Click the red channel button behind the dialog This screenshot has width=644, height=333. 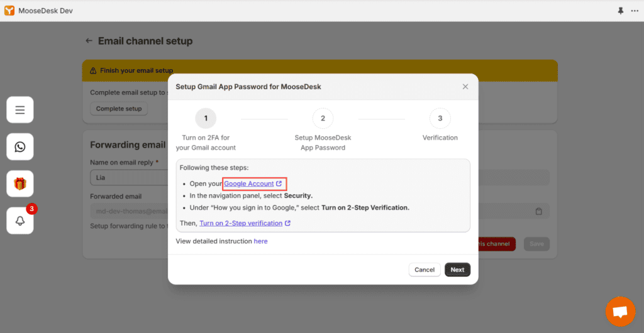(x=497, y=244)
